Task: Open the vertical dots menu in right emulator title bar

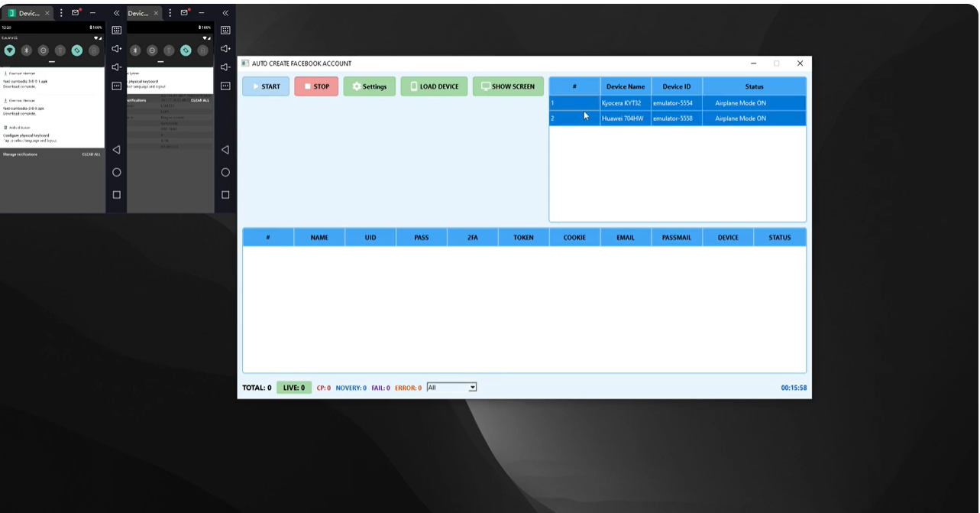Action: point(170,13)
